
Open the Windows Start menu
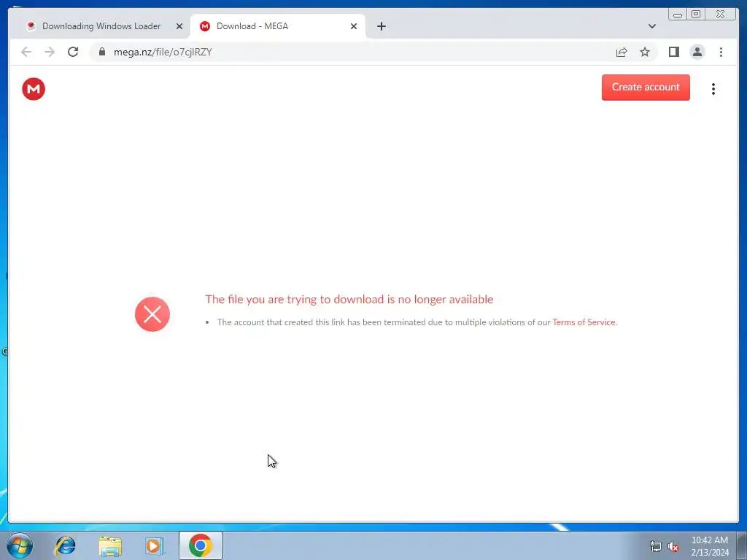pos(20,545)
